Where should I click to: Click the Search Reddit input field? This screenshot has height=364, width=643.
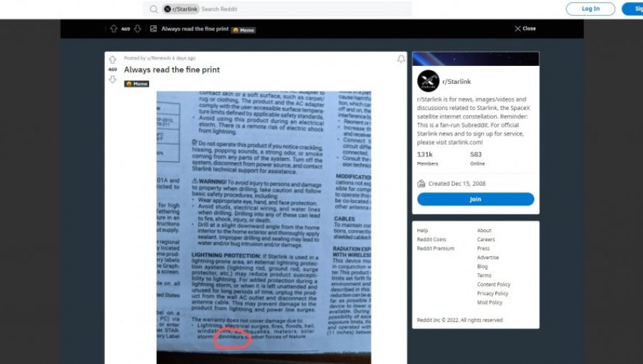304,9
